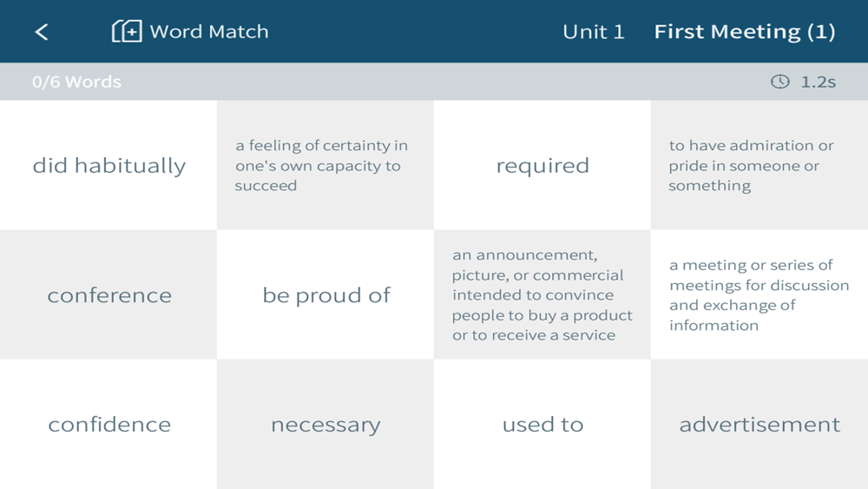Choose the 'an announcement, picture, or commercial' definition
868x489 pixels.
pos(542,294)
